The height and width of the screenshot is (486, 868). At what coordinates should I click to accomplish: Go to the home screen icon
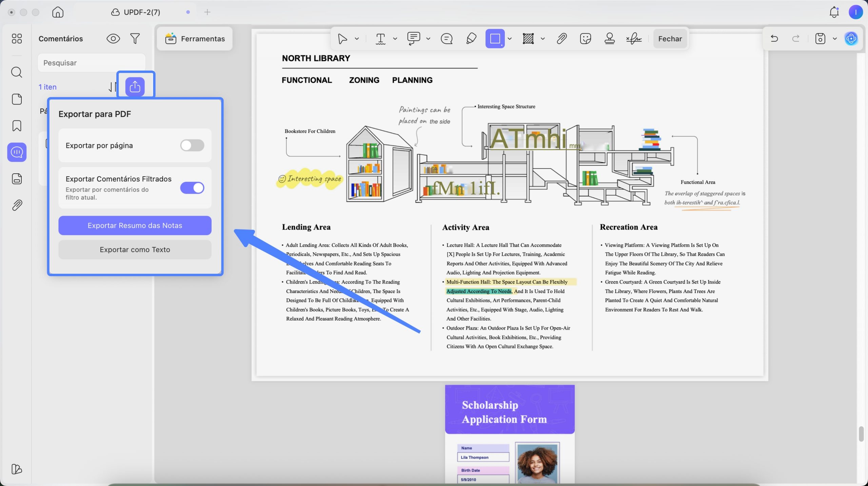pyautogui.click(x=58, y=12)
